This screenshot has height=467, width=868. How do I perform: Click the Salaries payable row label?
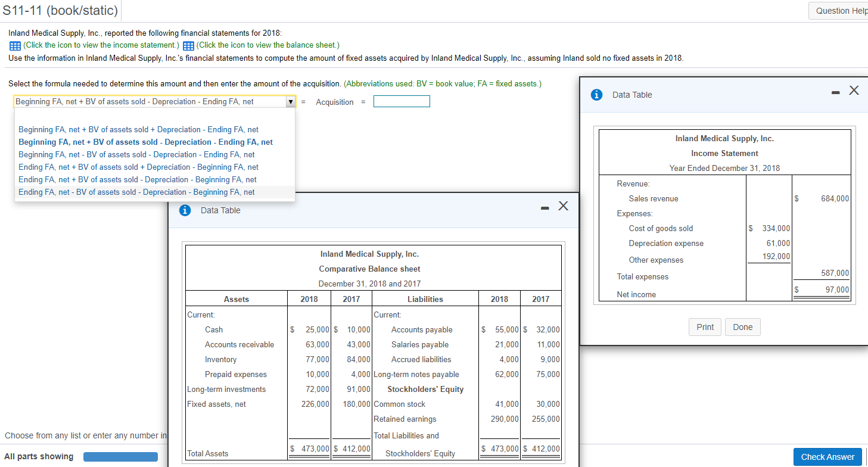tap(420, 345)
